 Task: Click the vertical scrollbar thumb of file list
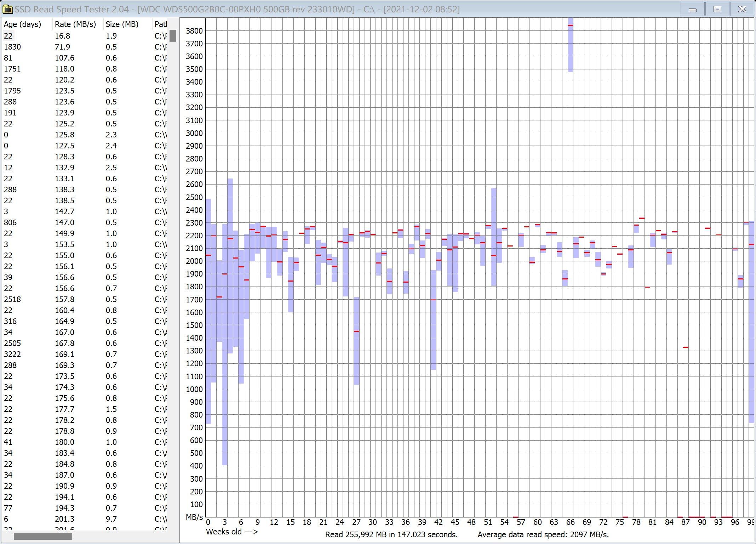173,36
